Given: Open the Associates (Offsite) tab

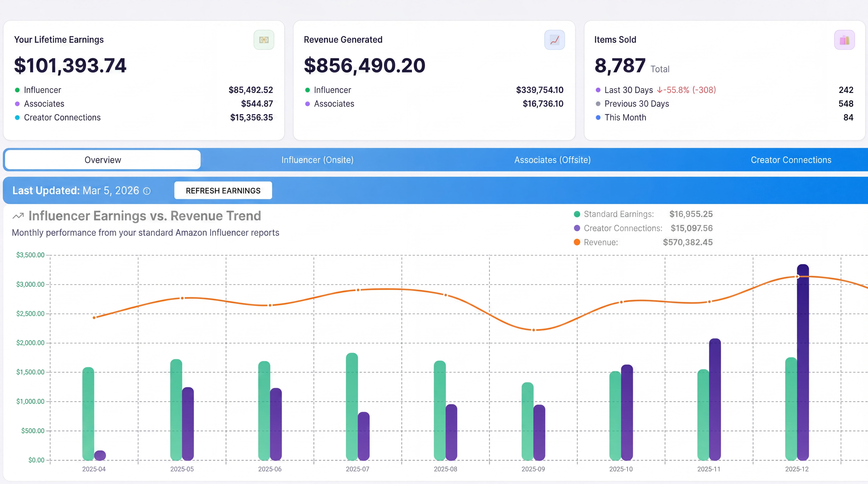Looking at the screenshot, I should pos(552,160).
